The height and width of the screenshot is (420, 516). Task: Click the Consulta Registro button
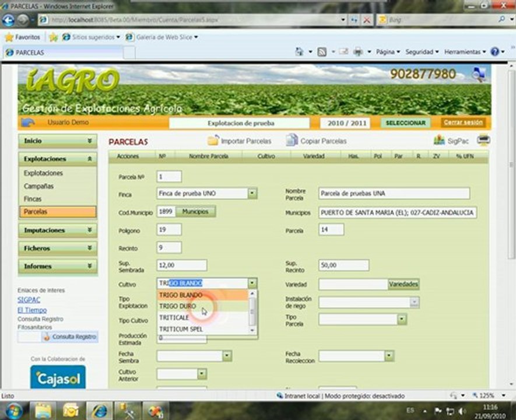tap(70, 337)
